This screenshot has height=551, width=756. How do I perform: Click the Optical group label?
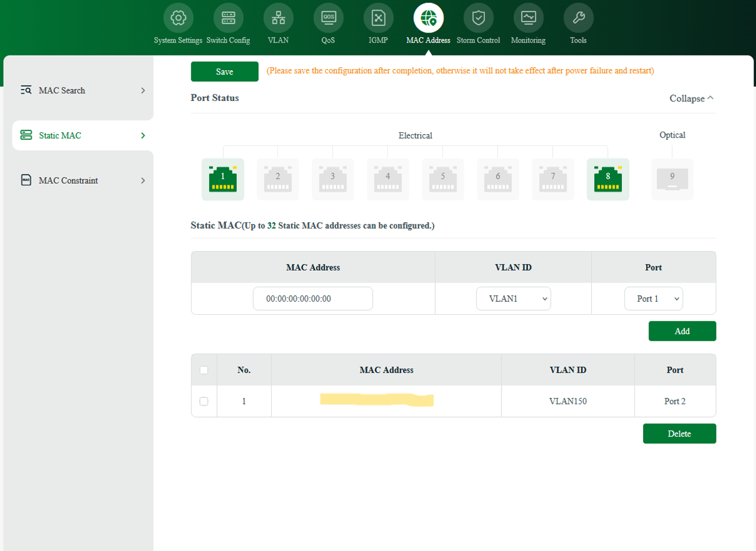[x=672, y=135]
